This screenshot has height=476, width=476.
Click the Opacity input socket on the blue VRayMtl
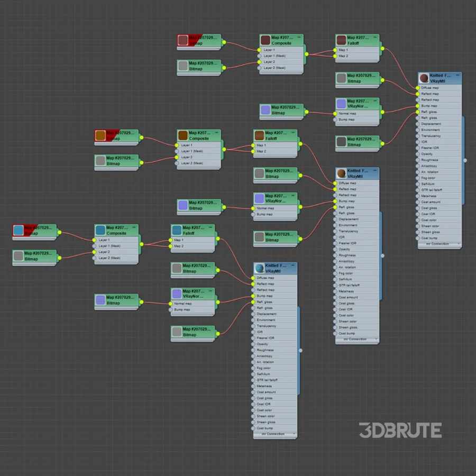pos(253,344)
